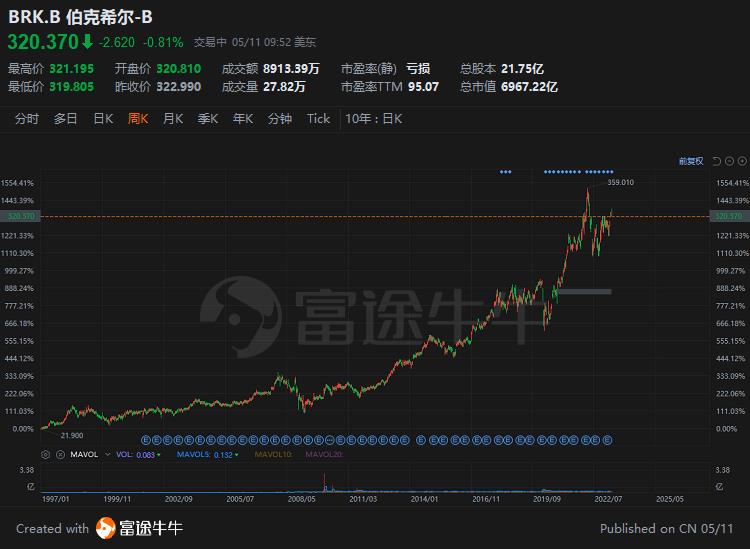Zoom out the chart with the minus icon
The width and height of the screenshot is (750, 549).
729,161
